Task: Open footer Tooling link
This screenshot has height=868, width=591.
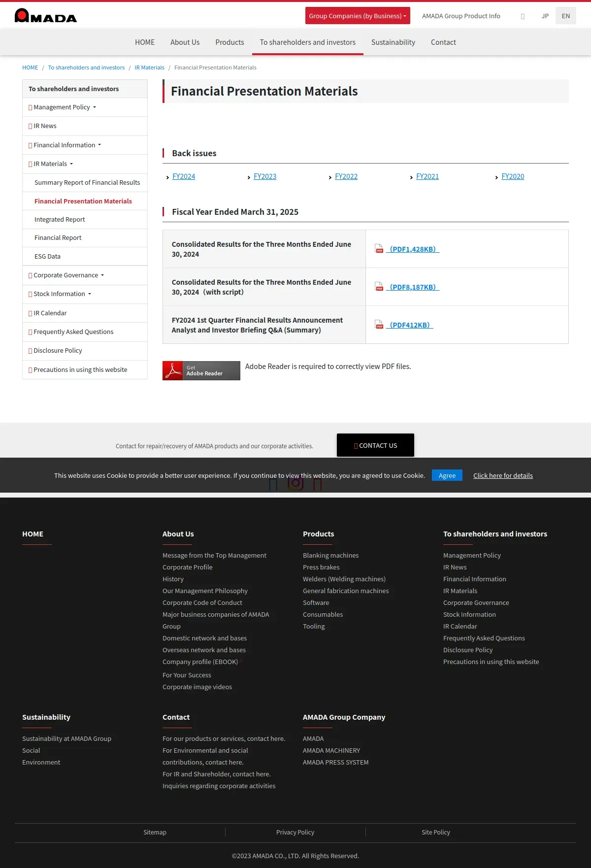Action: pyautogui.click(x=314, y=626)
